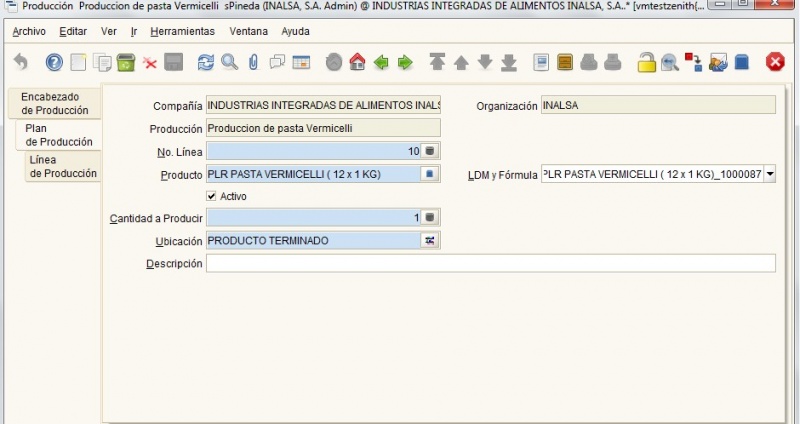Create a new record with blank page icon
Viewport: 800px width, 424px height.
pyautogui.click(x=78, y=62)
